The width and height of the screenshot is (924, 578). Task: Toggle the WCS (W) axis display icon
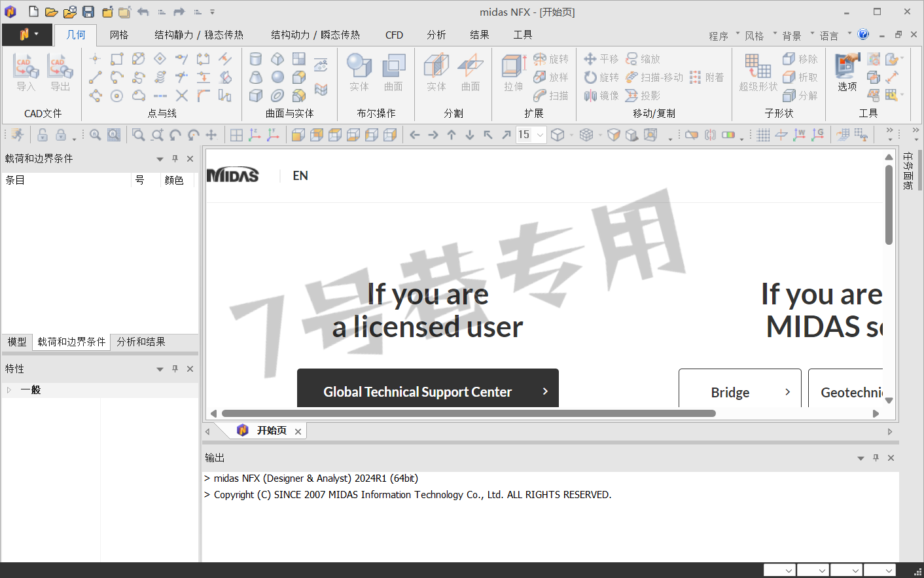pyautogui.click(x=799, y=135)
